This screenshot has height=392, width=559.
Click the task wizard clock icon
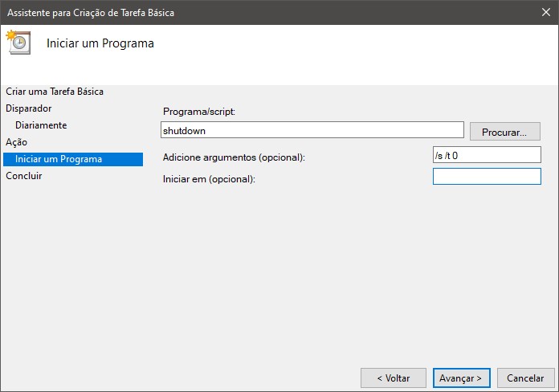coord(18,43)
